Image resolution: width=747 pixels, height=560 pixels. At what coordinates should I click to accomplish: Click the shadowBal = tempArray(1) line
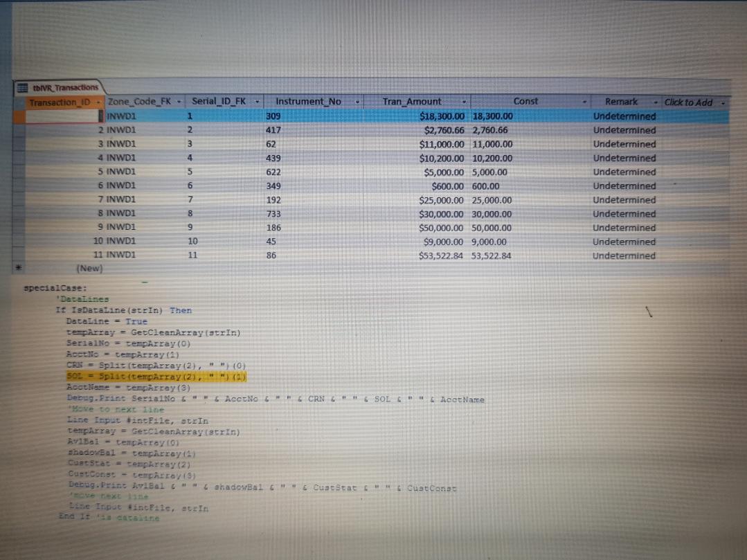(x=132, y=453)
